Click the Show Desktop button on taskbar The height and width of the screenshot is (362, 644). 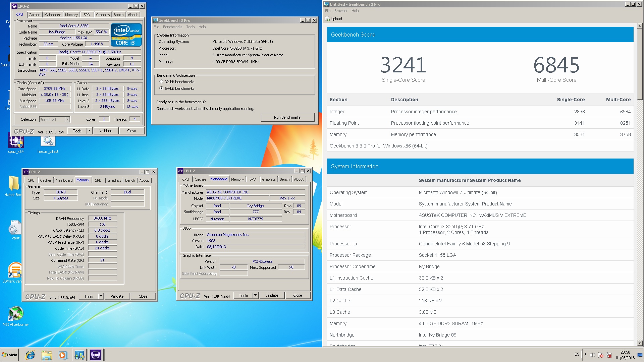point(640,355)
